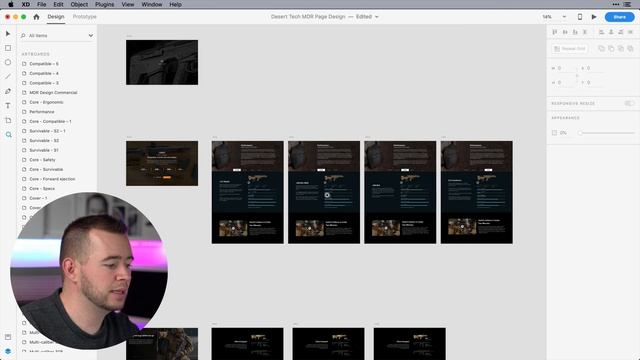
Task: Switch to the Prototype tab
Action: pos(84,17)
